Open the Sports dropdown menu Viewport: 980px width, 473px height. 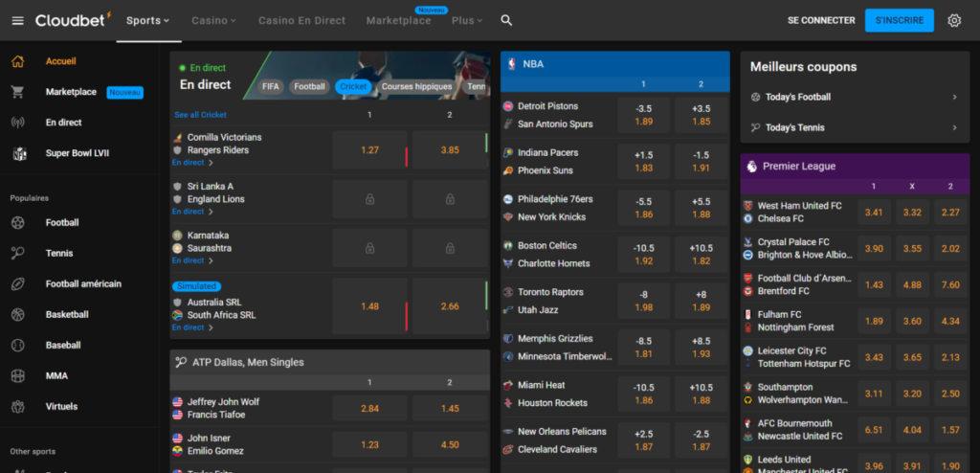click(148, 21)
